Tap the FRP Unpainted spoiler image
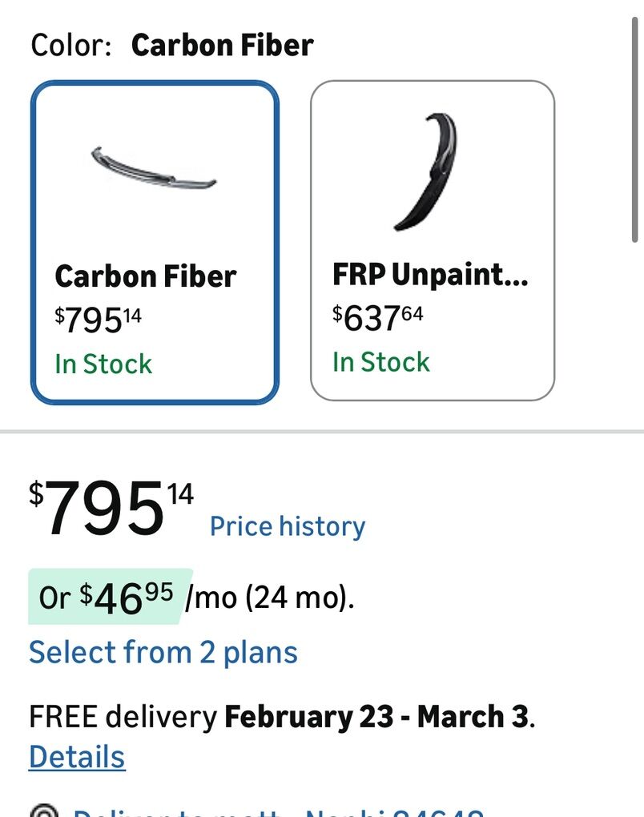Image resolution: width=644 pixels, height=817 pixels. (426, 171)
